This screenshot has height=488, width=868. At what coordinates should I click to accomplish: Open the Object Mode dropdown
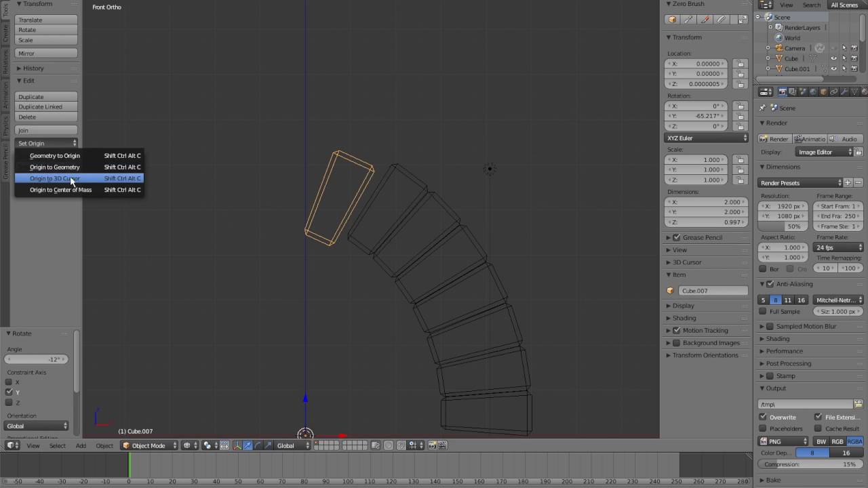149,445
